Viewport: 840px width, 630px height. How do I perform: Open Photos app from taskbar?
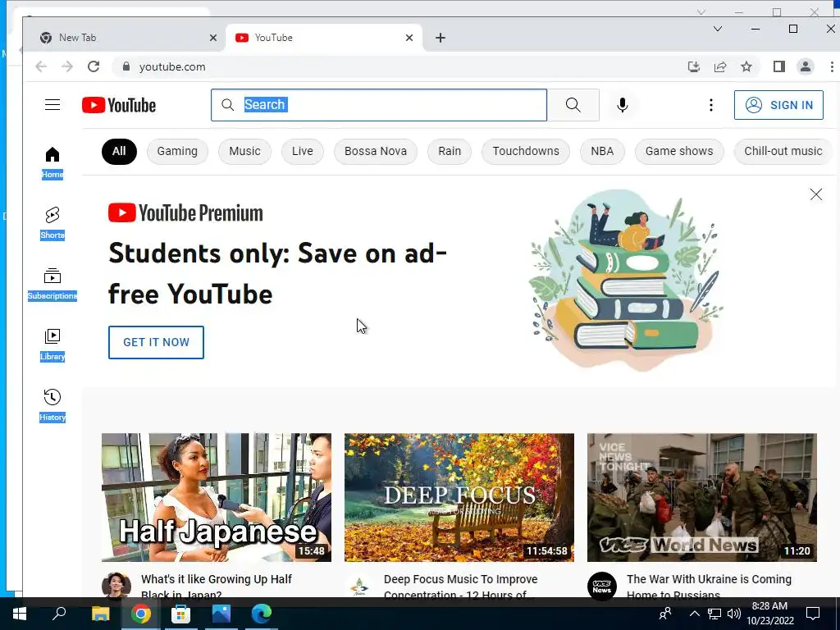point(221,614)
